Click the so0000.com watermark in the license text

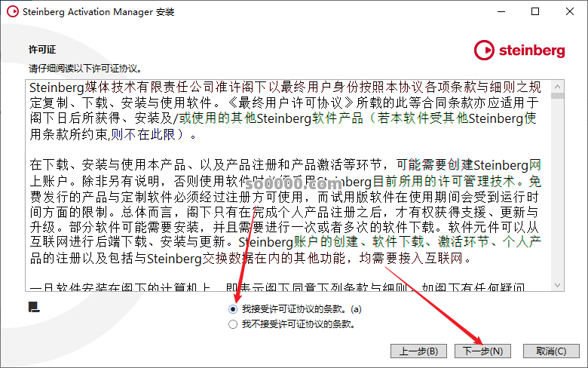pos(293,184)
